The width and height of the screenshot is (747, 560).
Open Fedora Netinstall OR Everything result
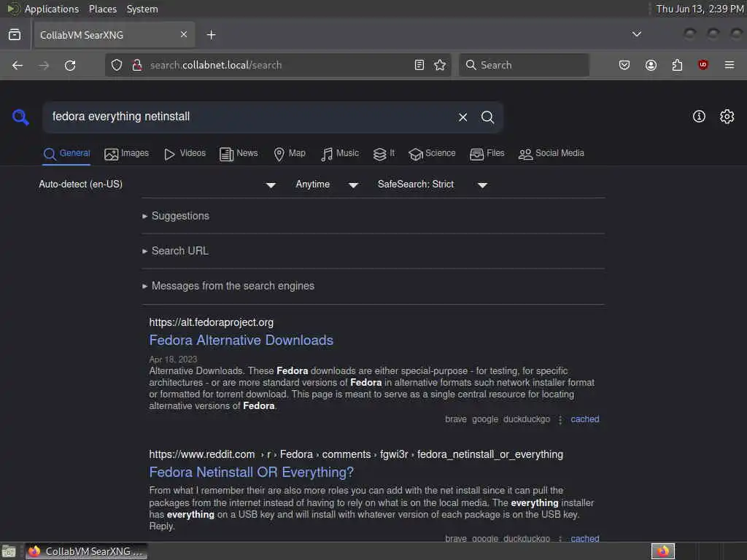(x=251, y=472)
